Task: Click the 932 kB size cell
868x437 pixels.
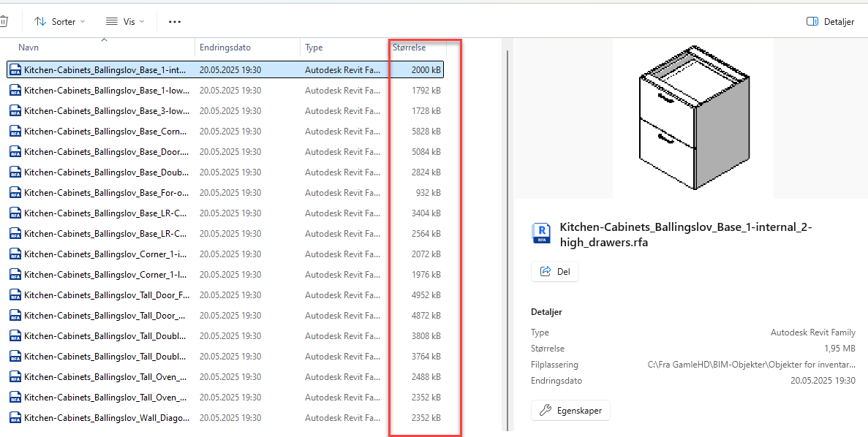Action: [x=429, y=192]
